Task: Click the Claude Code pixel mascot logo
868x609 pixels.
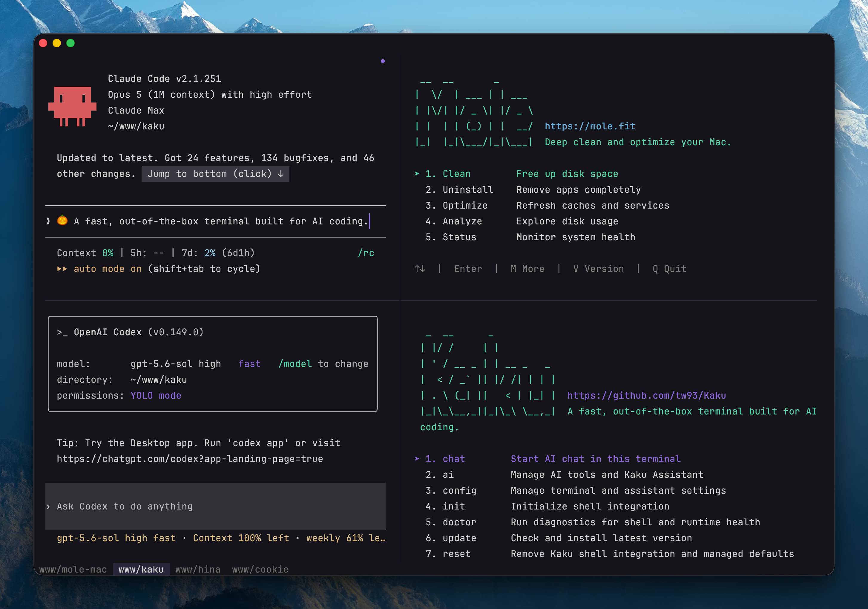Action: (72, 106)
